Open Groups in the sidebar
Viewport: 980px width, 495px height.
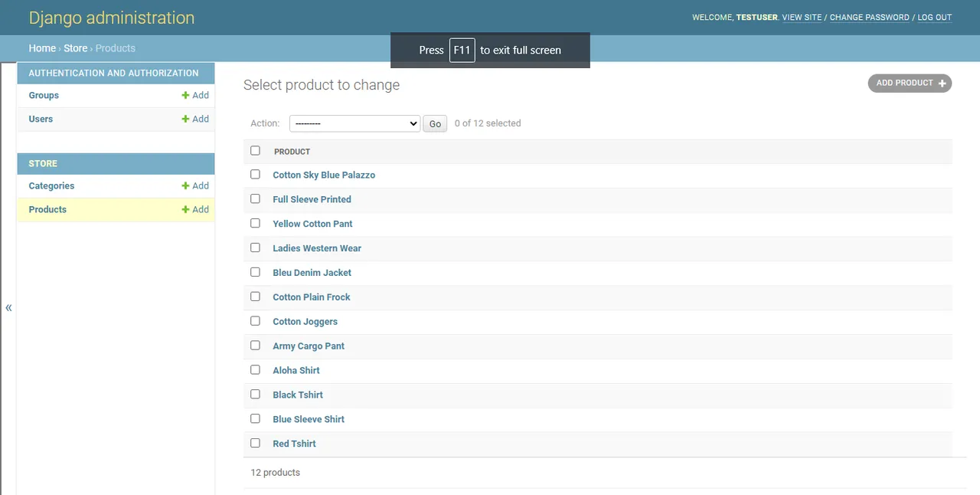[44, 96]
